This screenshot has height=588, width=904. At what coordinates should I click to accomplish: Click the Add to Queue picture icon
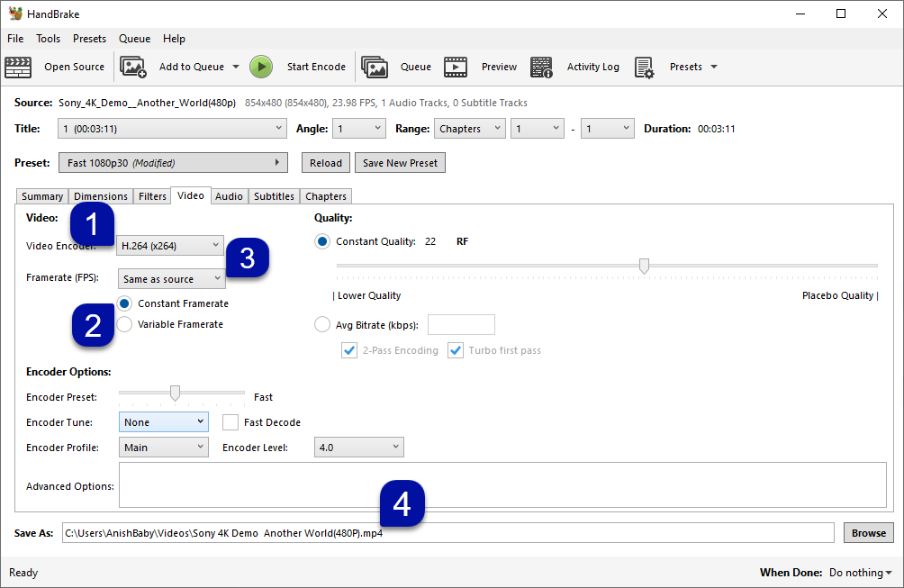coord(133,67)
